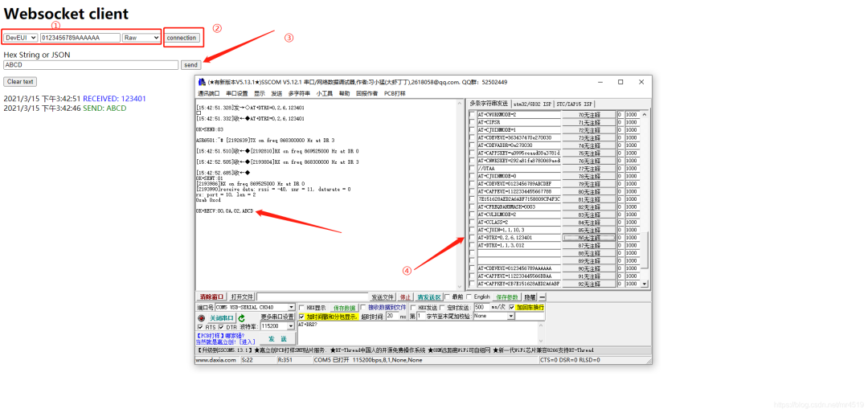Open the 小工具 menu
This screenshot has width=868, height=413.
point(325,93)
